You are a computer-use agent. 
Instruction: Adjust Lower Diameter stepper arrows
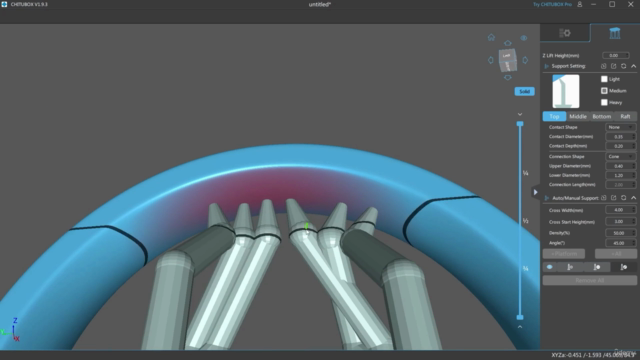pyautogui.click(x=633, y=175)
